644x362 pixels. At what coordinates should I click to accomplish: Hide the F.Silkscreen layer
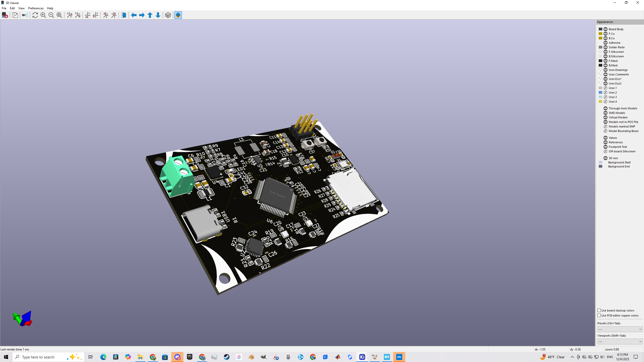point(606,52)
